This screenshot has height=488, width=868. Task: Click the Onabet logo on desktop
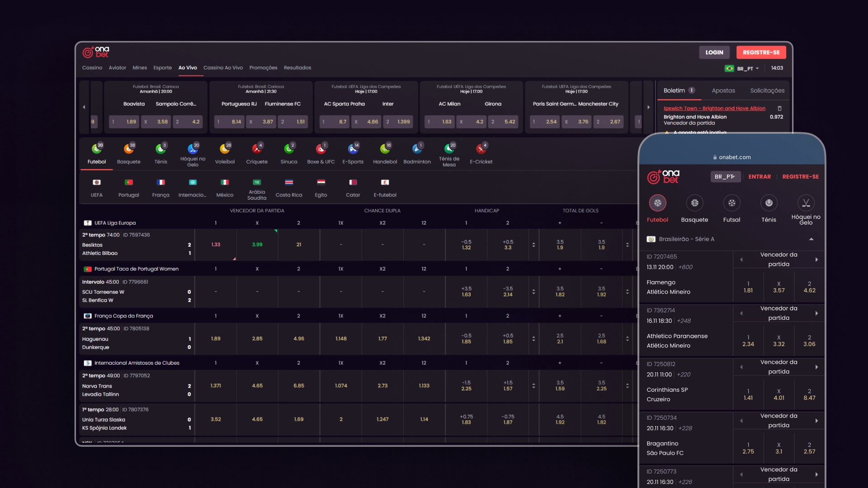coord(96,52)
